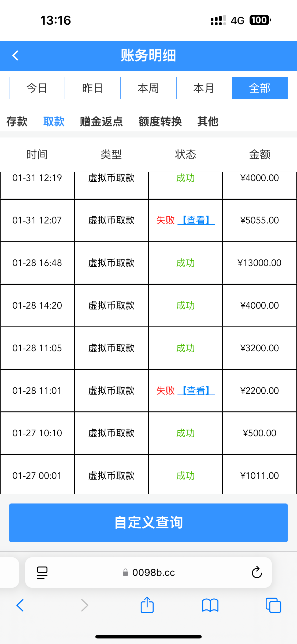
Task: View failure details for the ¥2200.00 withdrawal
Action: pyautogui.click(x=196, y=391)
